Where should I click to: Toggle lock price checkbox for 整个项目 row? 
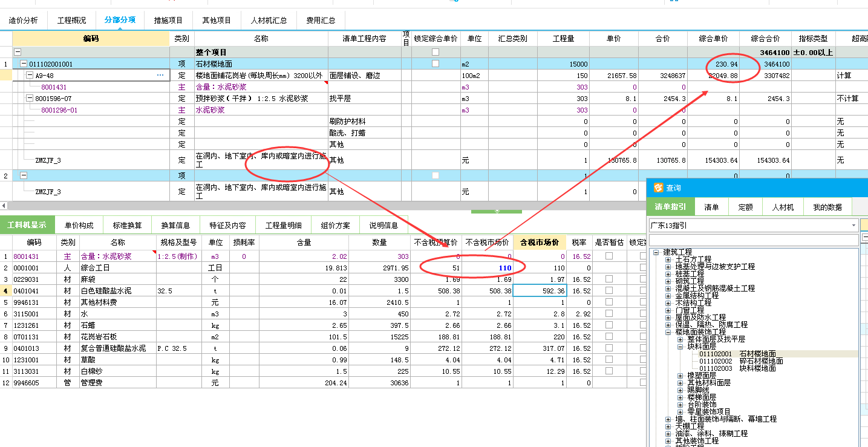pos(436,52)
